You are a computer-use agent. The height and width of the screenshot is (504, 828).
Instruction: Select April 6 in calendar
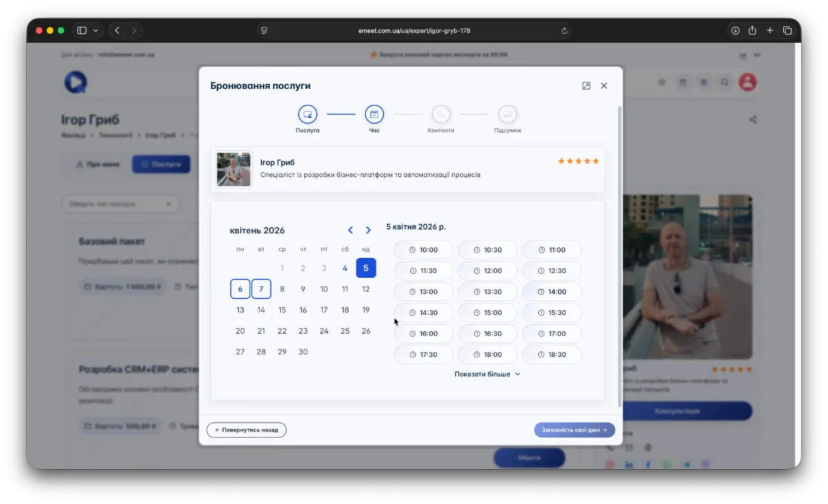point(240,289)
